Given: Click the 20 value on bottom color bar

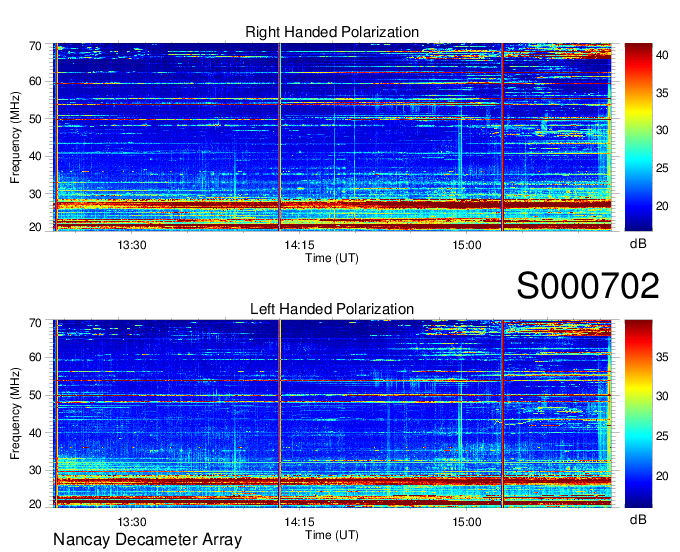Looking at the screenshot, I should click(662, 476).
